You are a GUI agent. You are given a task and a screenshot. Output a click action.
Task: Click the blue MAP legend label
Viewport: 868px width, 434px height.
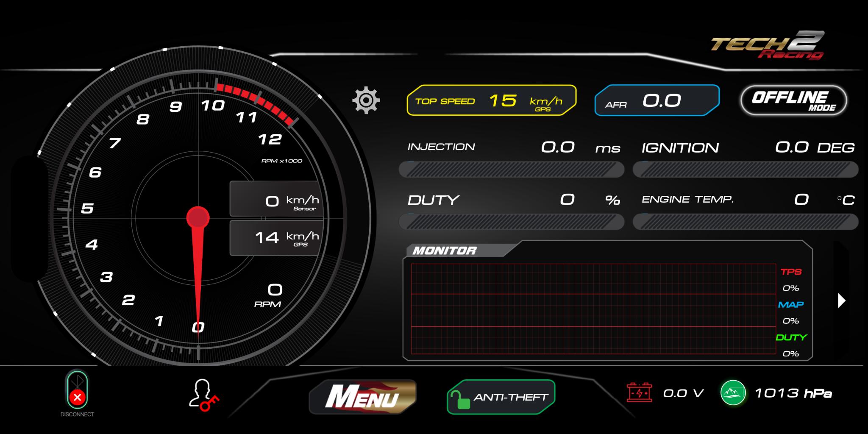(791, 304)
